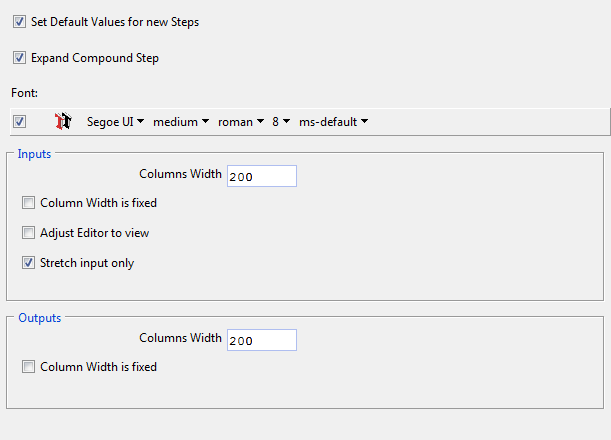Toggle the checkbox in the Font row
Viewport: 611px width, 440px height.
20,122
